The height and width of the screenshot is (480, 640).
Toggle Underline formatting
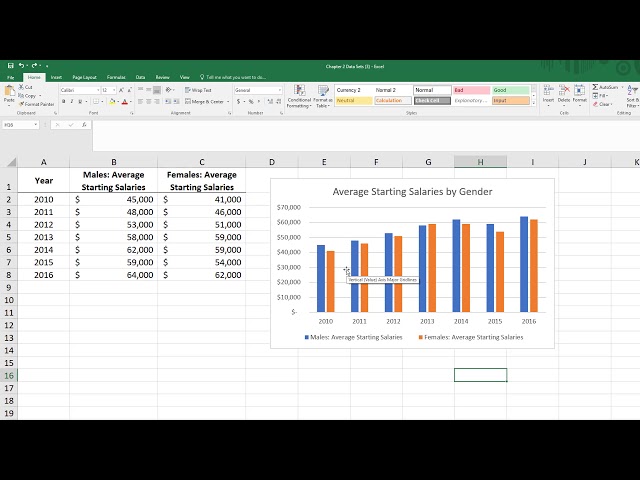[80, 101]
